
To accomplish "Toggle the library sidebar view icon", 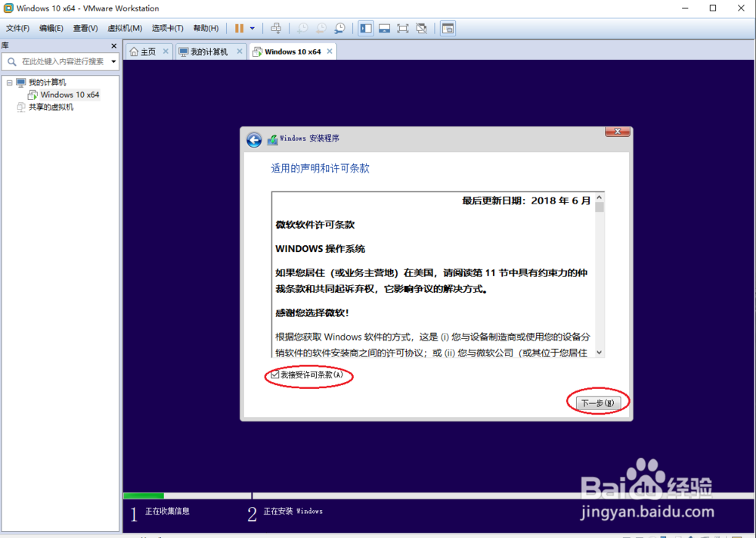I will click(x=366, y=29).
